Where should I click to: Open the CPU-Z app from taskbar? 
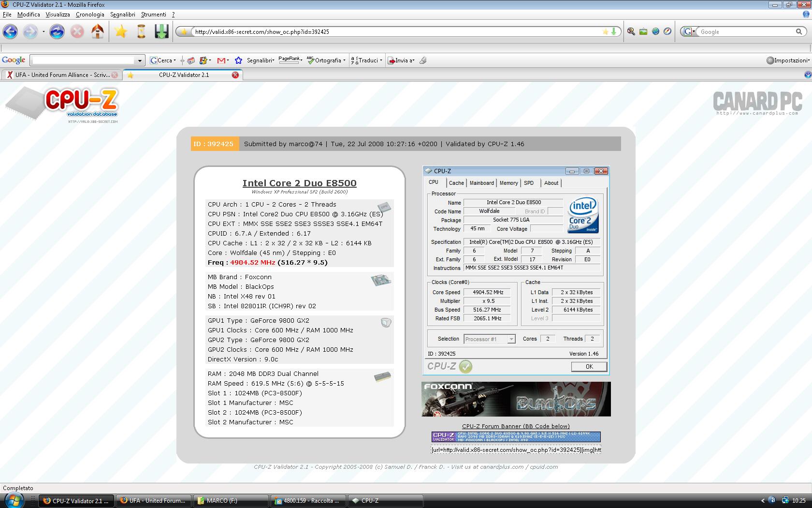pos(385,501)
